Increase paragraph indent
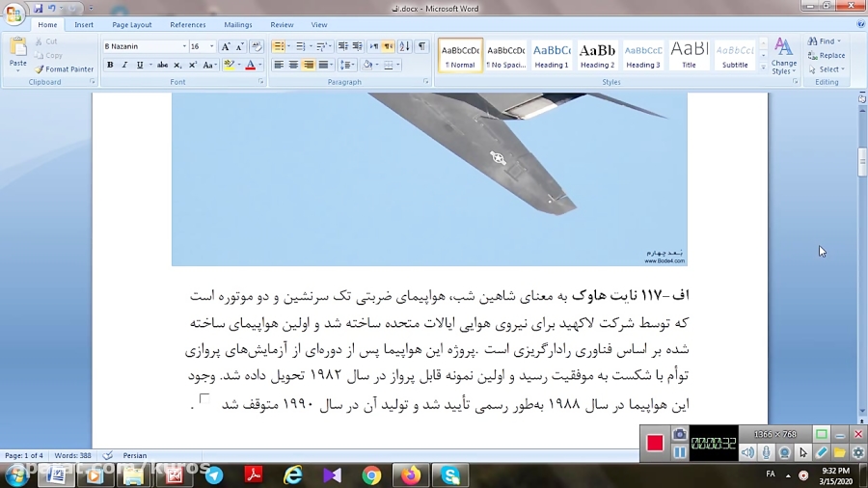Viewport: 868px width, 488px height. coord(358,46)
